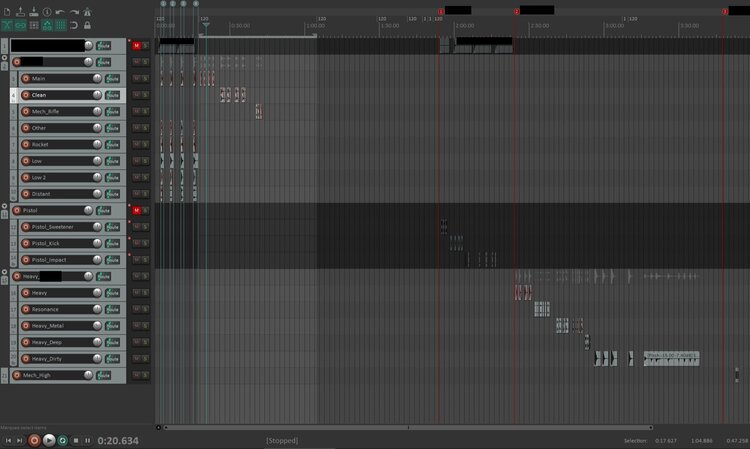The width and height of the screenshot is (750, 449).
Task: Click the Undo arrow in the toolbar
Action: [x=60, y=11]
